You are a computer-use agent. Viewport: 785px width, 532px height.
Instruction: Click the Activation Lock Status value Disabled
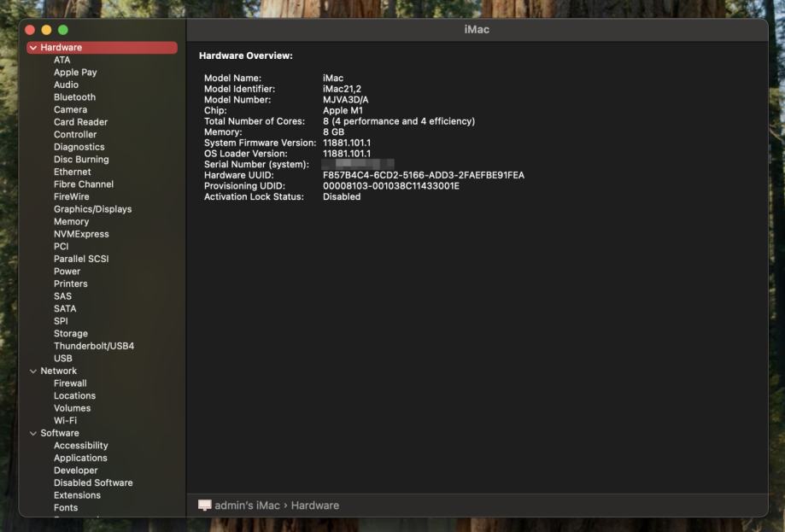tap(342, 196)
